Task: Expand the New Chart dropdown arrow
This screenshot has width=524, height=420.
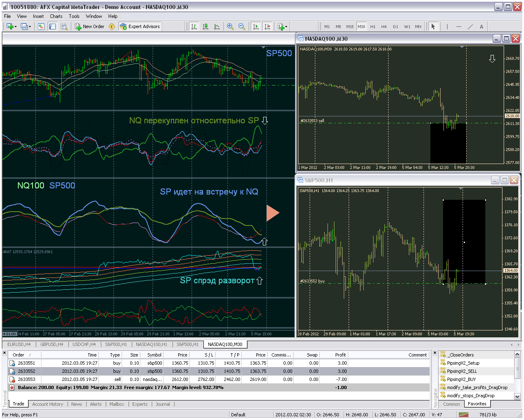Action: tap(15, 27)
